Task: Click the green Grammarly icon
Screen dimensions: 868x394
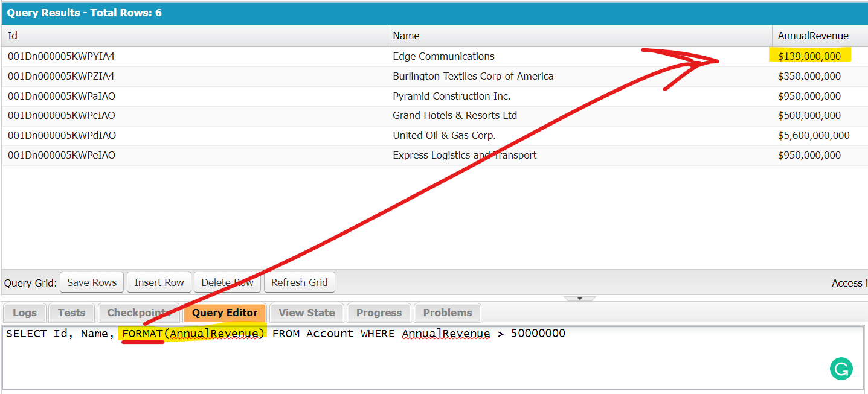Action: 841,369
